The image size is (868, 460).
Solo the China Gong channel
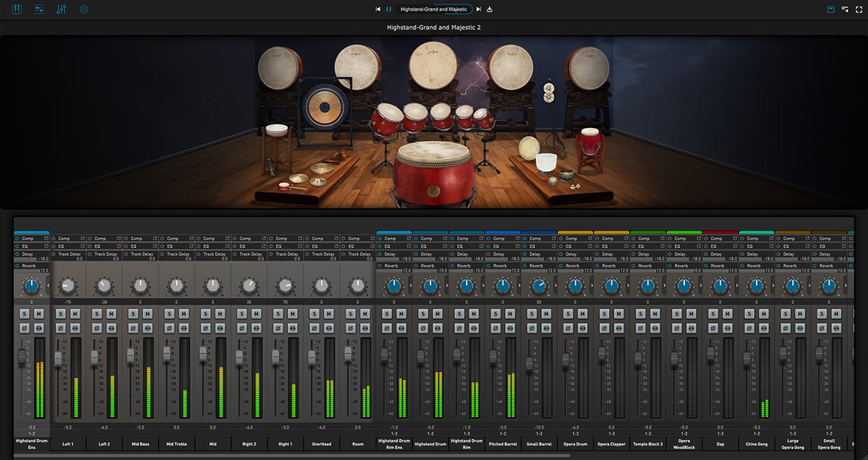pos(749,313)
